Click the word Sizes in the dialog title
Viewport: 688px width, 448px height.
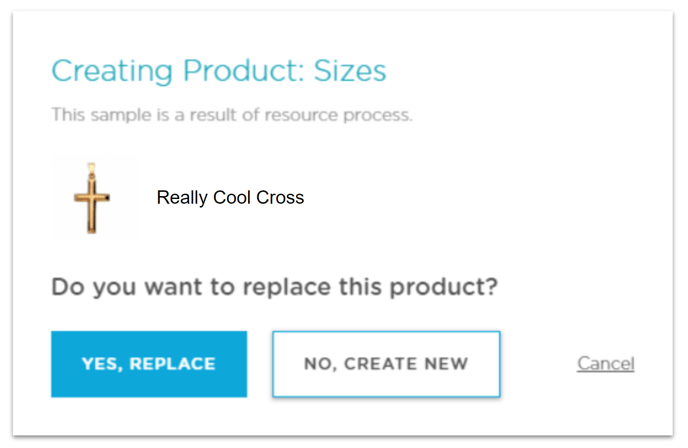(x=350, y=71)
